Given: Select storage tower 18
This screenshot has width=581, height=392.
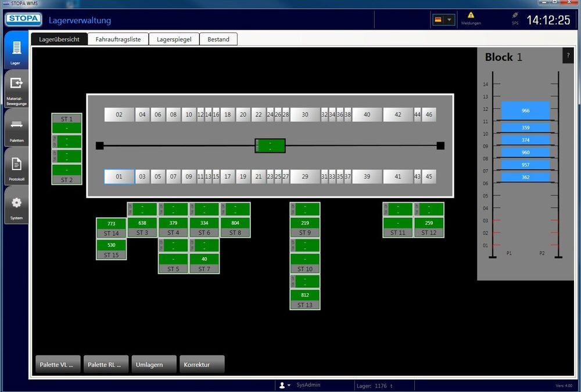Looking at the screenshot, I should [228, 114].
